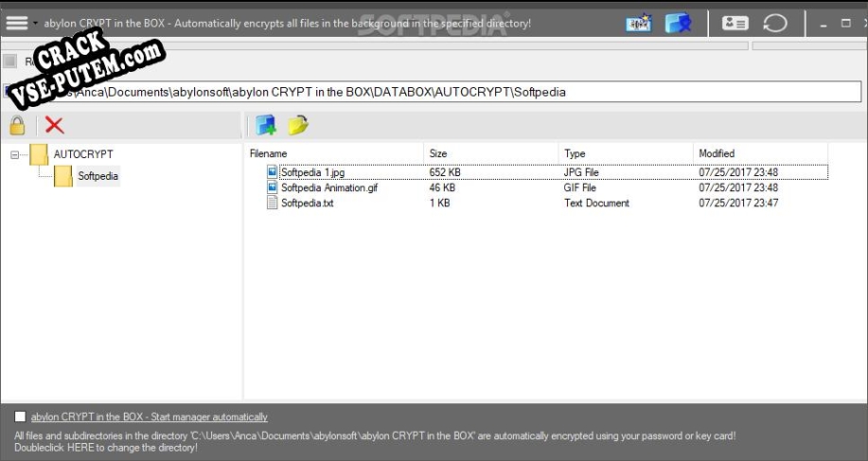Select the file Softpedia 1.jpg

pyautogui.click(x=312, y=172)
